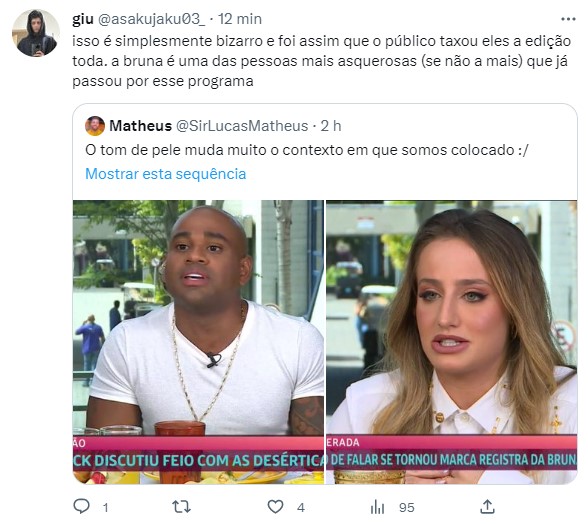Click 'Mostrar esta sequência' link
The width and height of the screenshot is (588, 524).
[x=166, y=174]
